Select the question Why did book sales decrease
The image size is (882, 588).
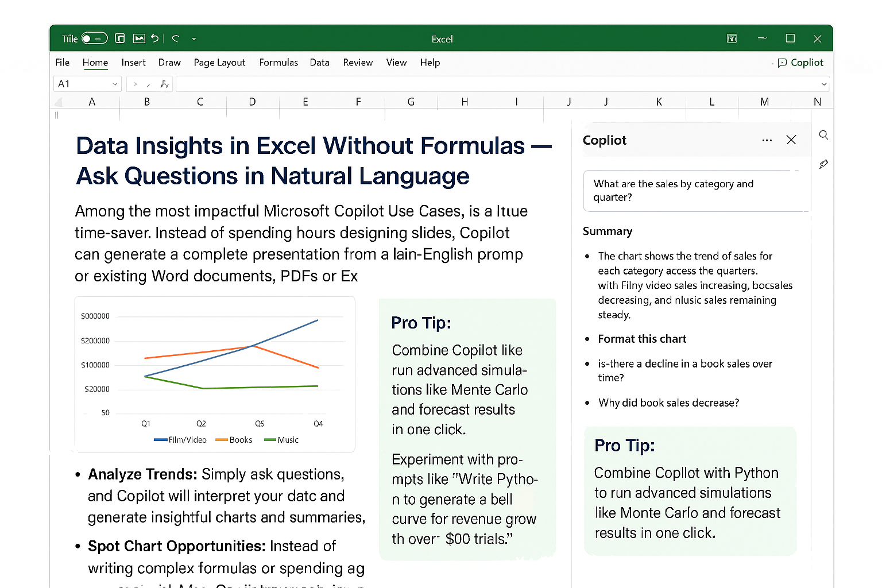tap(668, 403)
